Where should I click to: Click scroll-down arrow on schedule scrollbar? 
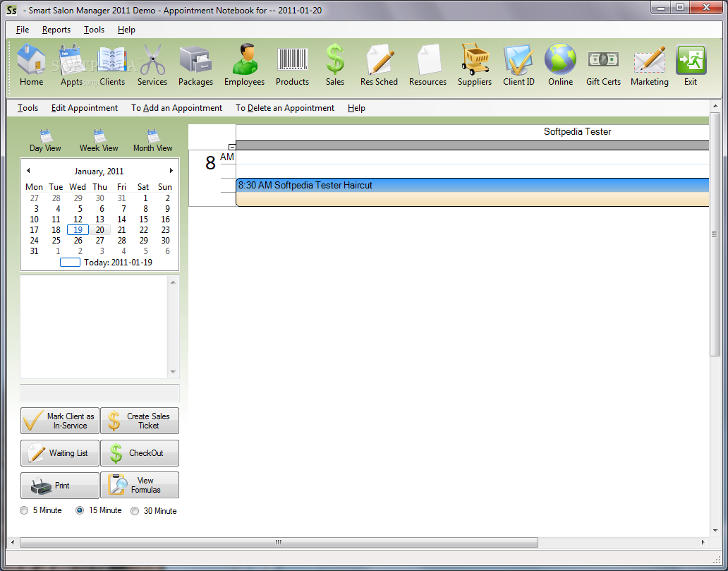pos(715,531)
